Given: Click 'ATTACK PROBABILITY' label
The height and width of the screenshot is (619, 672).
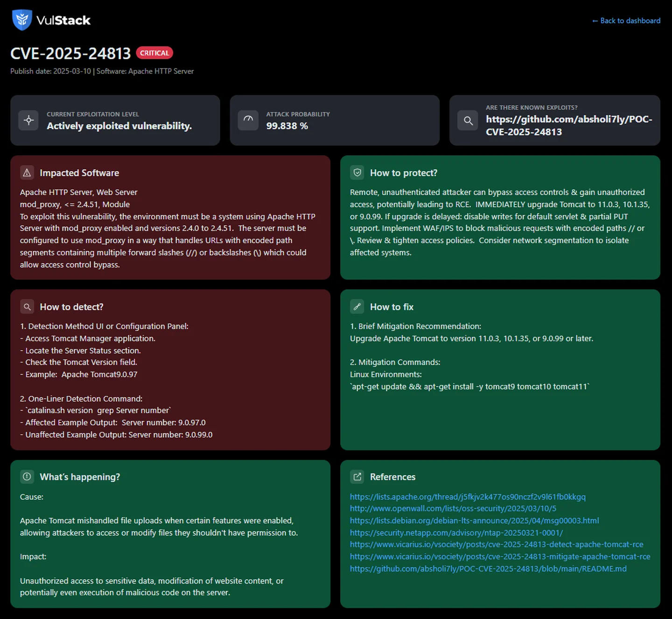Looking at the screenshot, I should coord(298,114).
